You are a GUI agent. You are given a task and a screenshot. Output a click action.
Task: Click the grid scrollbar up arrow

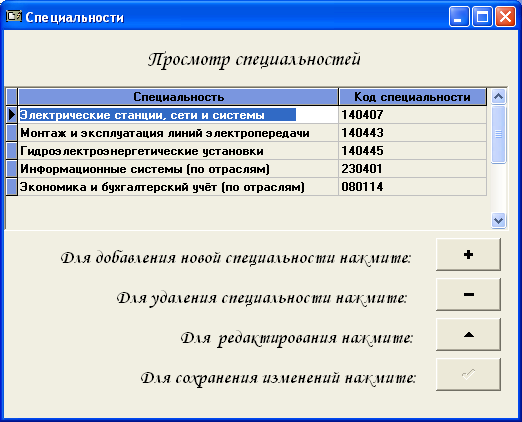click(x=498, y=97)
